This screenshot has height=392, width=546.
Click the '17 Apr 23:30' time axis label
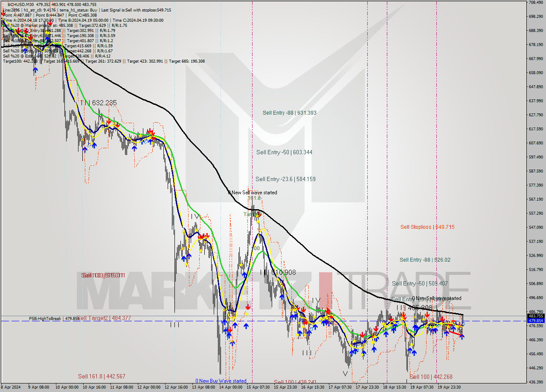tap(368, 388)
